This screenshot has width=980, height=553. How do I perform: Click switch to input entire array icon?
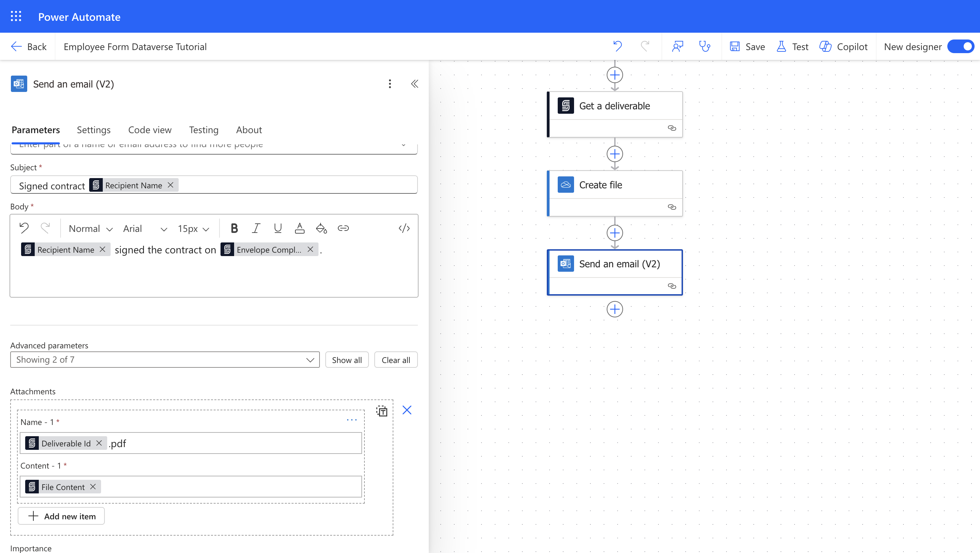381,411
